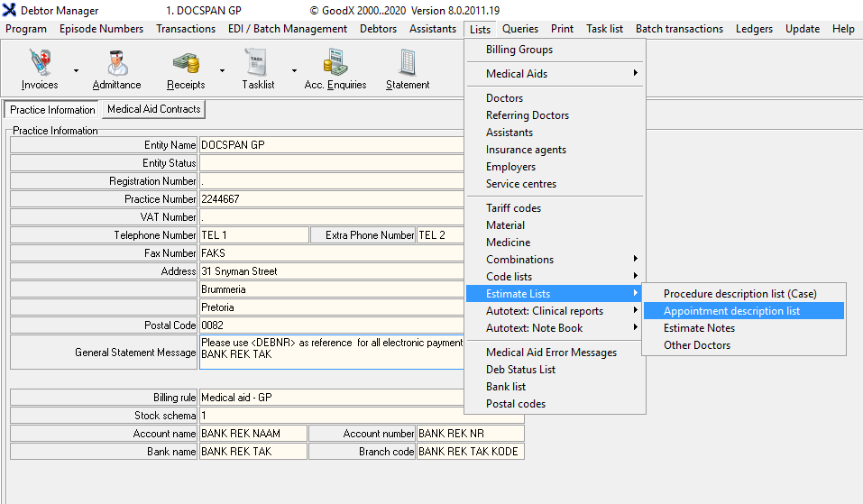
Task: Open the Tasklist toolbar icon
Action: click(258, 63)
